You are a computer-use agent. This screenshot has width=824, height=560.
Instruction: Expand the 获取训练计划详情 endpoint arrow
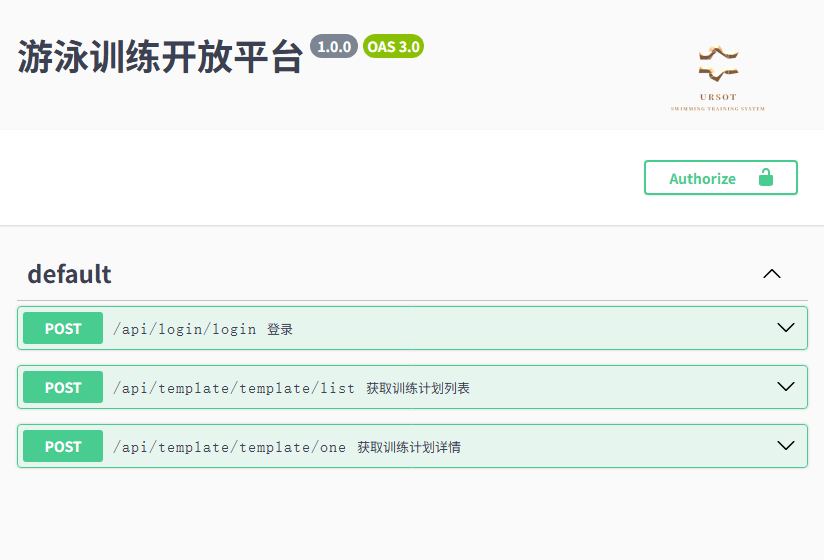786,446
